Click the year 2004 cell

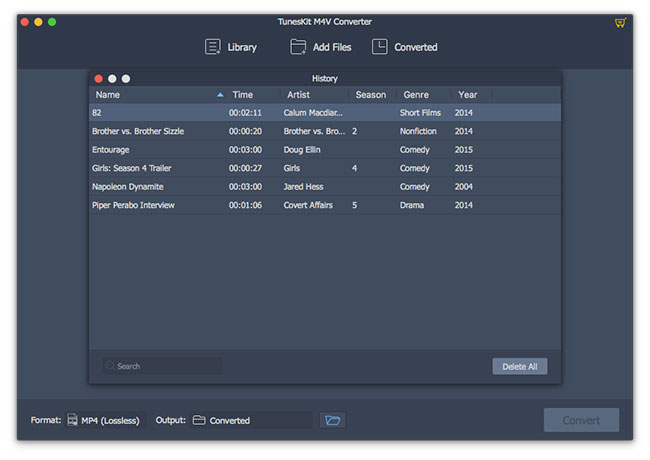[463, 186]
